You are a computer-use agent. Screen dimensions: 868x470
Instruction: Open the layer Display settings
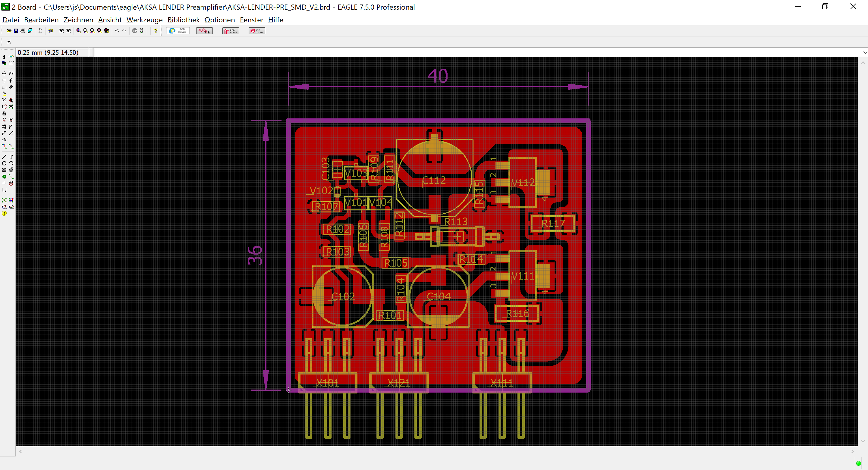4,63
